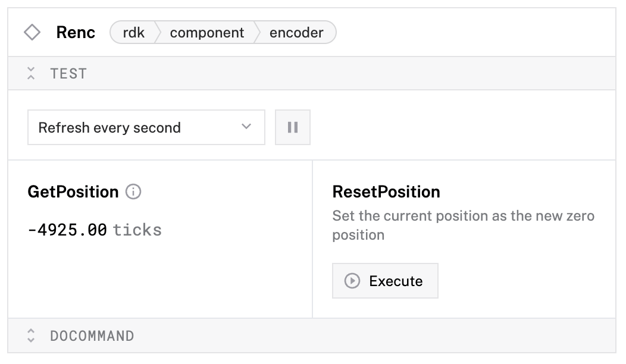The image size is (626, 364).
Task: Click the ResetPosition heading
Action: point(386,192)
